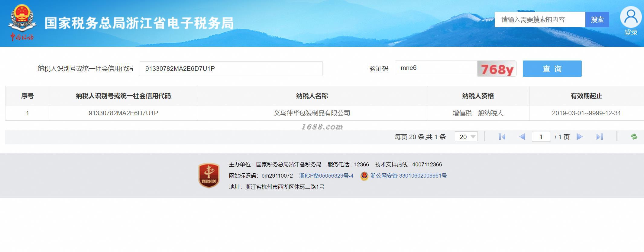Click the 每页 20 条,共 1 条 text

coord(420,137)
